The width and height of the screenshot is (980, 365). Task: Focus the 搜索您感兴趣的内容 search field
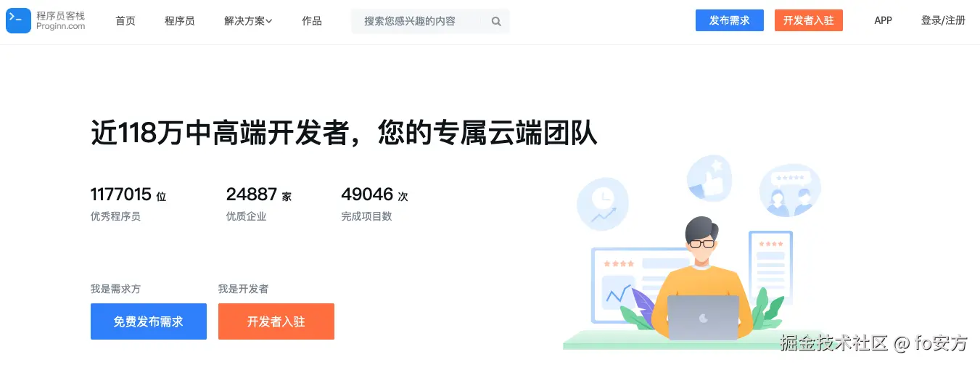tap(430, 21)
